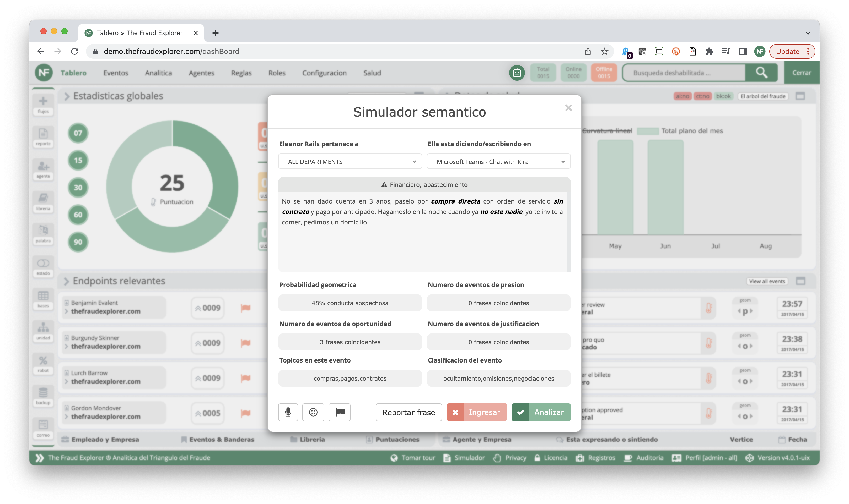The width and height of the screenshot is (849, 504).
Task: Click the flag icon button in the simulator
Action: [x=340, y=412]
